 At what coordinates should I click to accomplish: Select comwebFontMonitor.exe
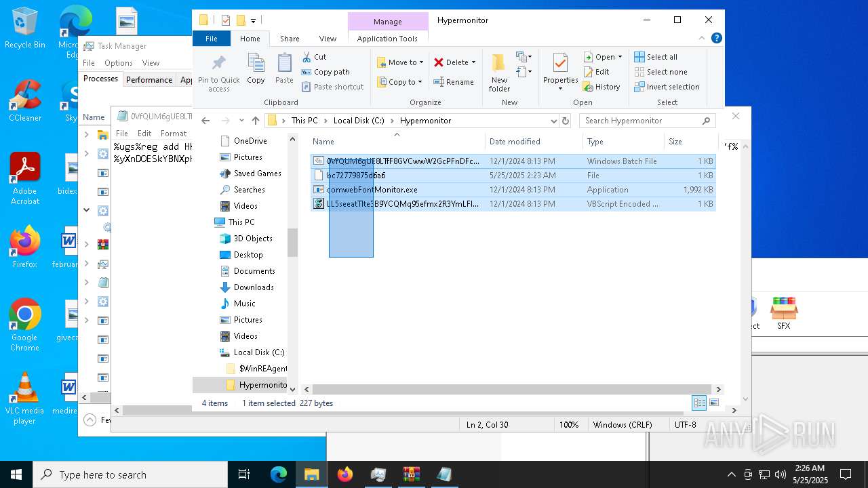coord(513,190)
